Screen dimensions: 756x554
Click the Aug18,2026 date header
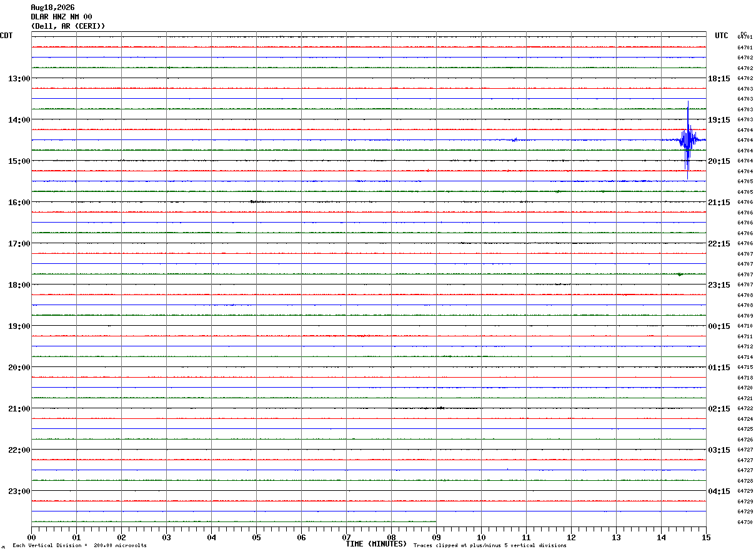pos(52,8)
